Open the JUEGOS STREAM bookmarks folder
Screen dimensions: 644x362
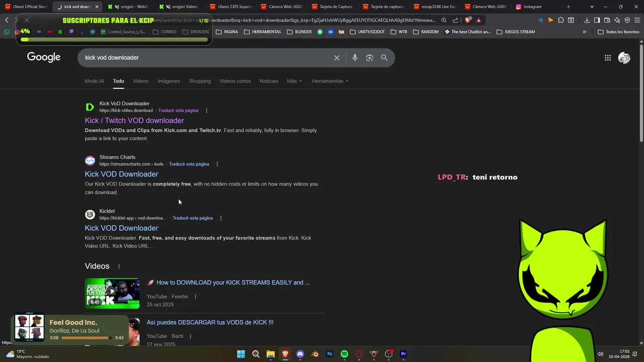(x=516, y=32)
